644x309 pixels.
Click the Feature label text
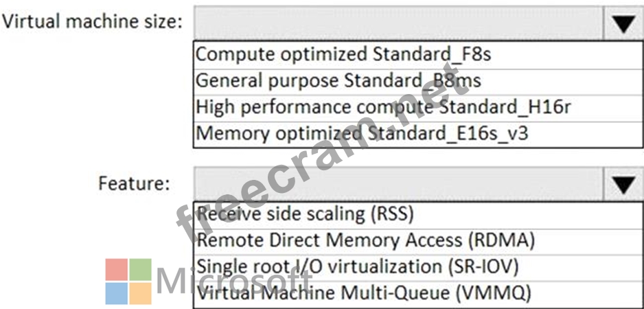pyautogui.click(x=134, y=183)
